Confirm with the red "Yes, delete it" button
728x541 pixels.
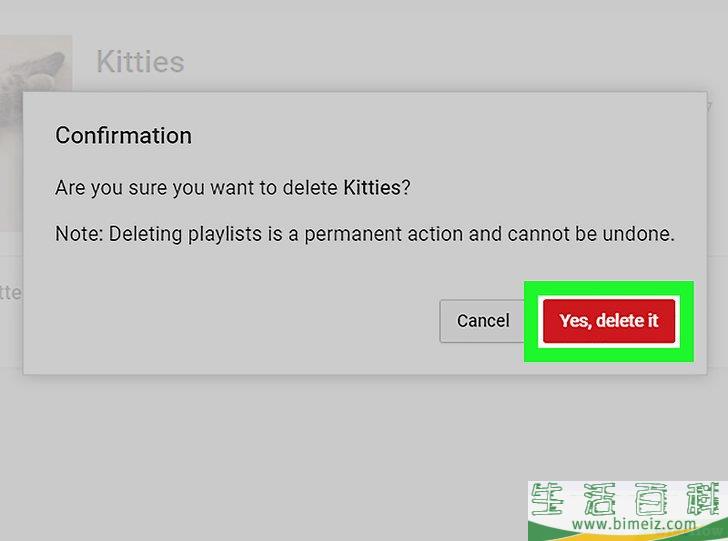point(609,321)
